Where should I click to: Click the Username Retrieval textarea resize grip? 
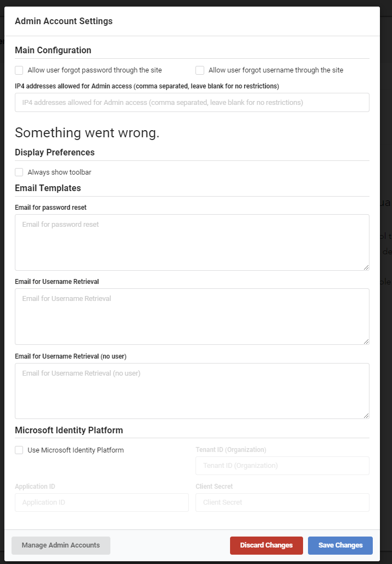(x=366, y=342)
